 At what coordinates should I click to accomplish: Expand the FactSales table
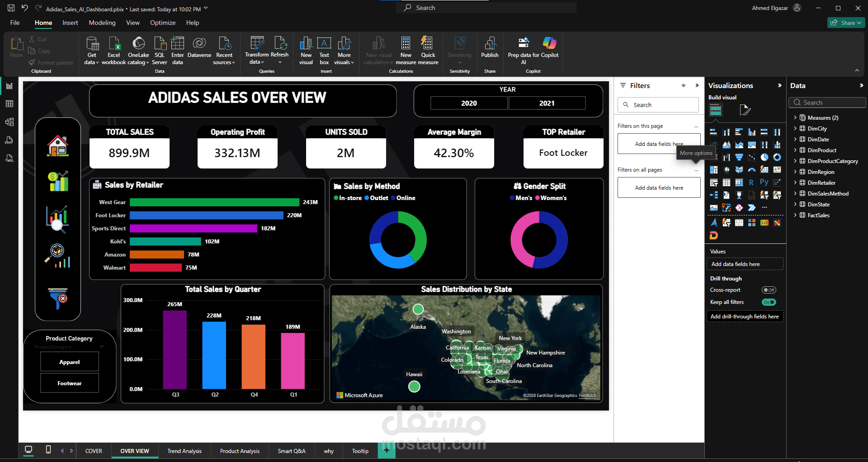point(795,215)
